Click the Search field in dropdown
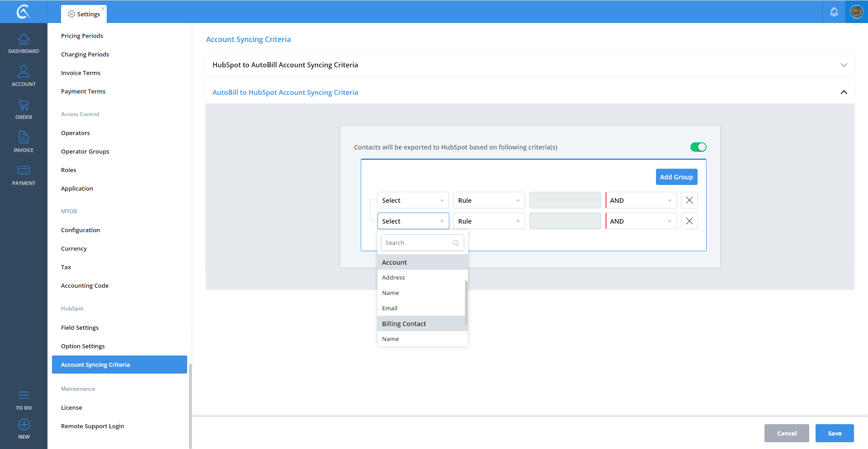The width and height of the screenshot is (868, 449). tap(418, 243)
